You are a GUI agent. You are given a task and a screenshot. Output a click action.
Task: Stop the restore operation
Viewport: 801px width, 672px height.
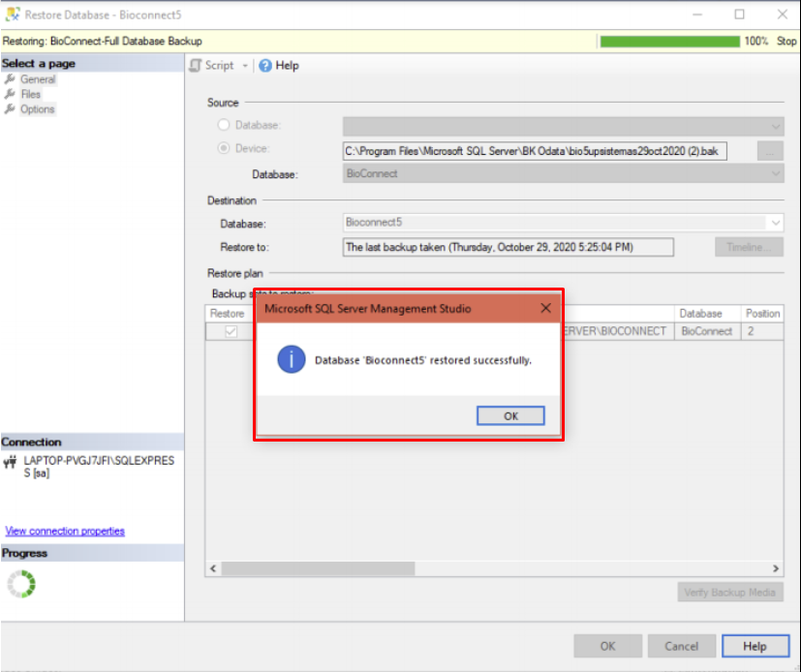point(786,41)
